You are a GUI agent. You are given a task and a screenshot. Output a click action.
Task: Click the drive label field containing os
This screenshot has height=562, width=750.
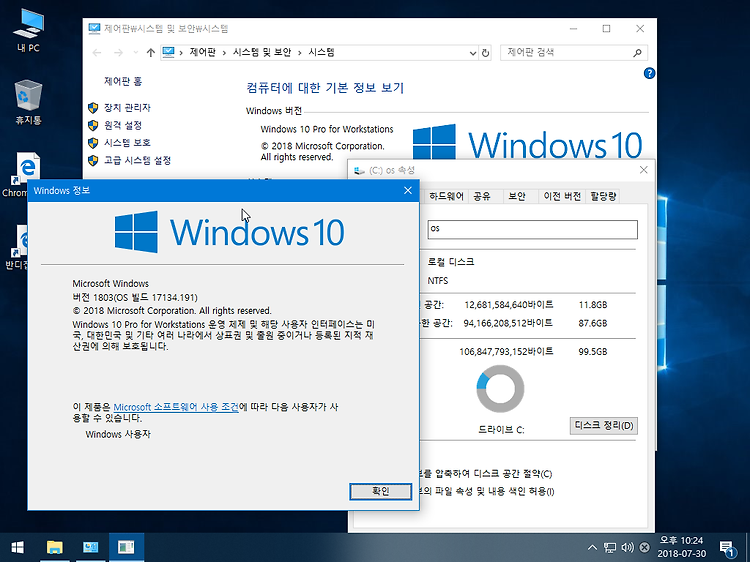pos(532,229)
